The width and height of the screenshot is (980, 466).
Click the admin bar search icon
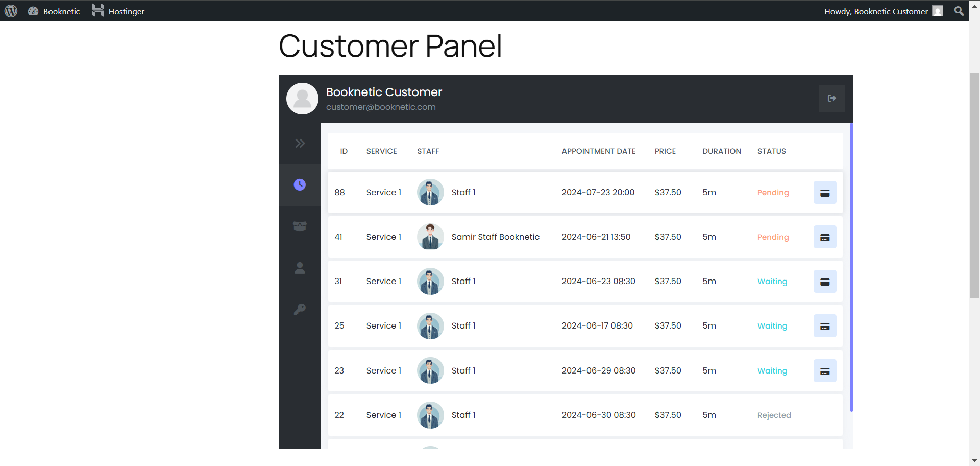[x=959, y=11]
